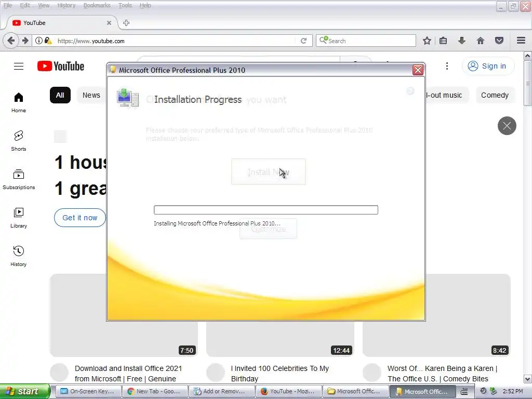
Task: Show bookmarks list icon in toolbar
Action: (443, 41)
